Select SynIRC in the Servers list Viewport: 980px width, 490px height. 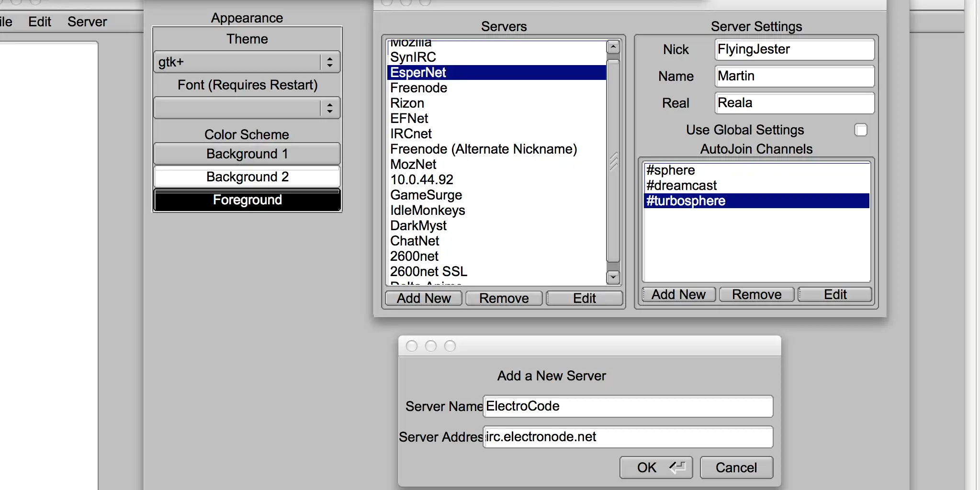tap(496, 57)
